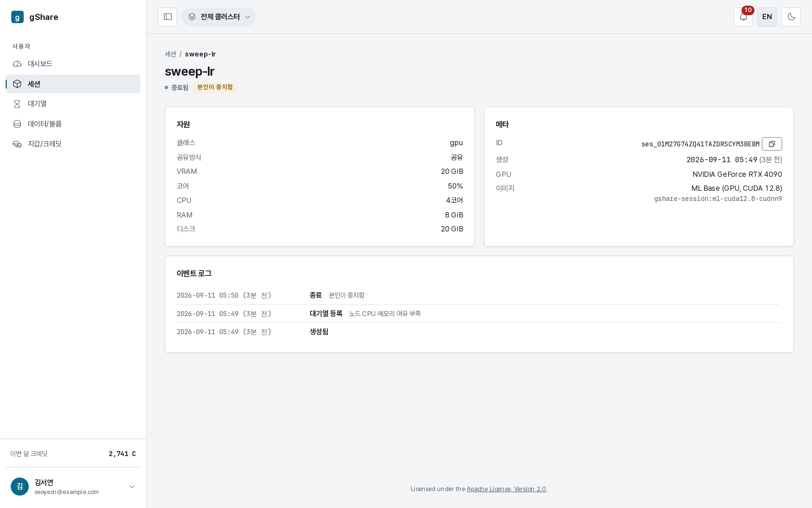
Task: Click the NVIDIA GeForce RTX 4090 value
Action: (737, 174)
